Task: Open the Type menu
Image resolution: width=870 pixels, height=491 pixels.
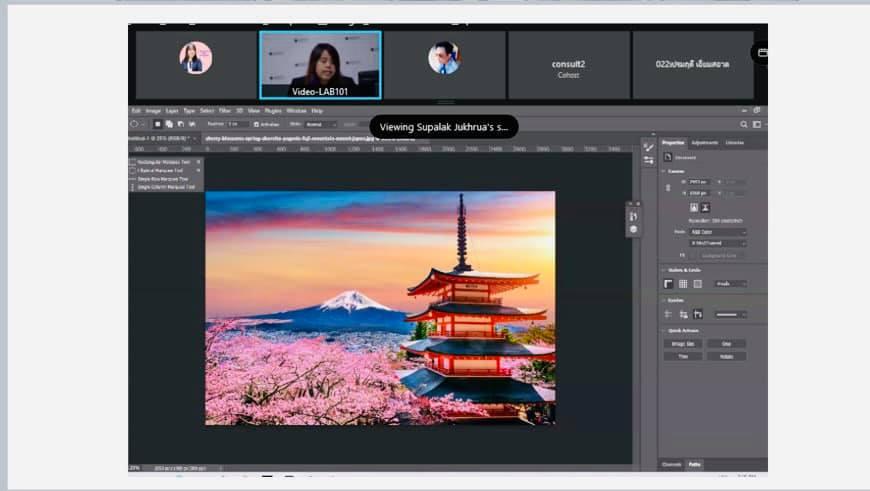Action: click(189, 111)
